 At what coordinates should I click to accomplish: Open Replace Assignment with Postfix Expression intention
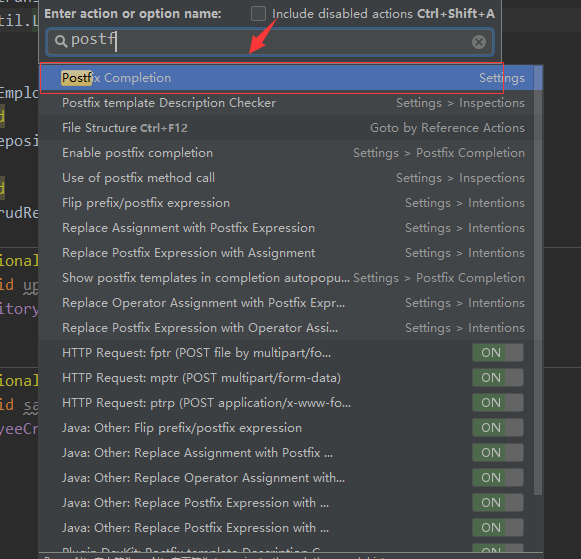[x=286, y=228]
